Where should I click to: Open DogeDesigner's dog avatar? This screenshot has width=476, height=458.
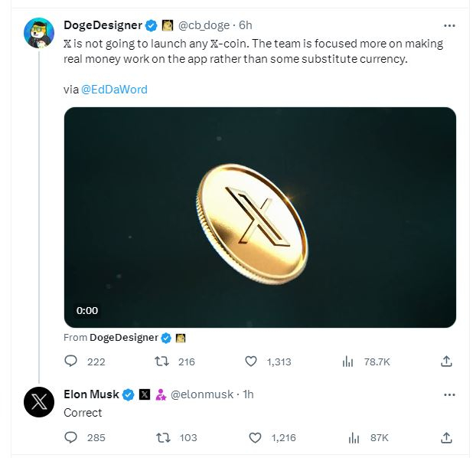(x=38, y=31)
